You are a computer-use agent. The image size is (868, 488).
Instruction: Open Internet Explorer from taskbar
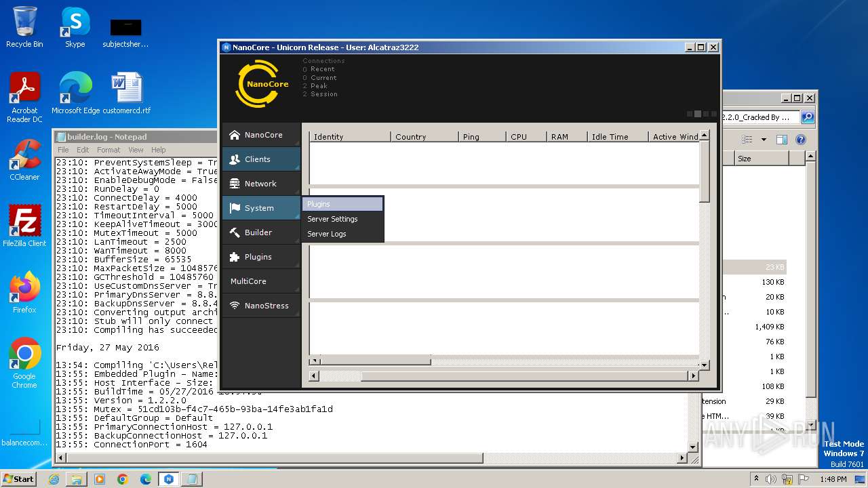(54, 479)
